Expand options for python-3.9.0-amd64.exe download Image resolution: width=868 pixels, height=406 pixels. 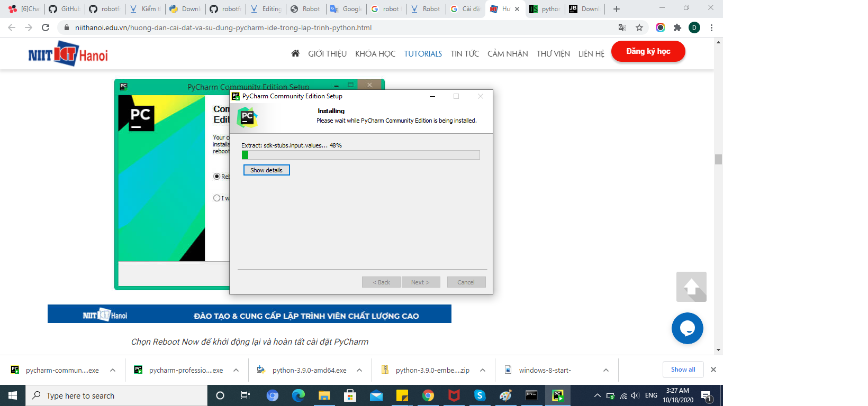(x=359, y=370)
